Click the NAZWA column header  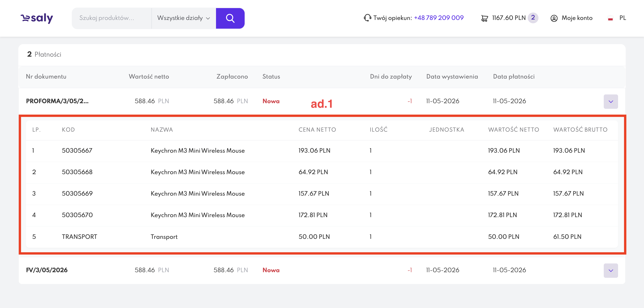162,130
